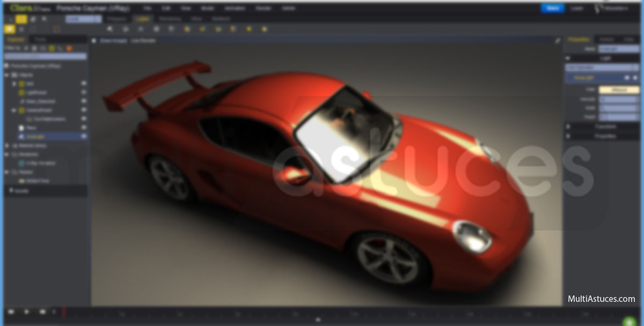Toggle visibility of the AreaLight node
Viewport: 644px width, 326px height.
pyautogui.click(x=84, y=137)
